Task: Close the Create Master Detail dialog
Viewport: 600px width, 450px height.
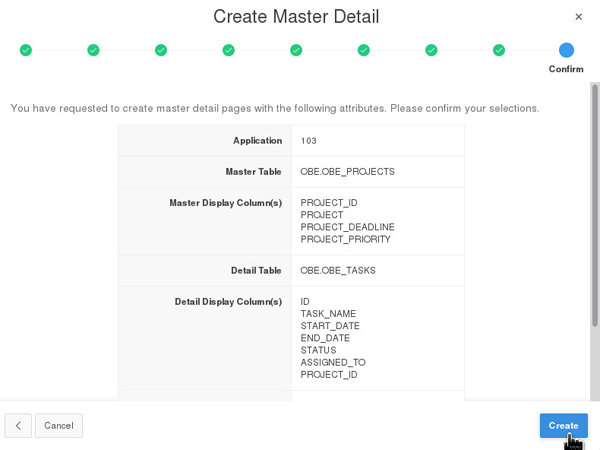Action: [x=578, y=17]
